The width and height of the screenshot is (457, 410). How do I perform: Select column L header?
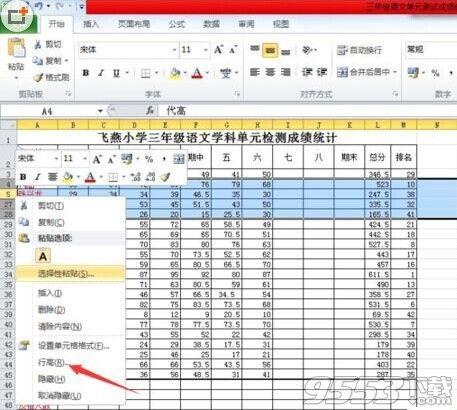point(377,125)
